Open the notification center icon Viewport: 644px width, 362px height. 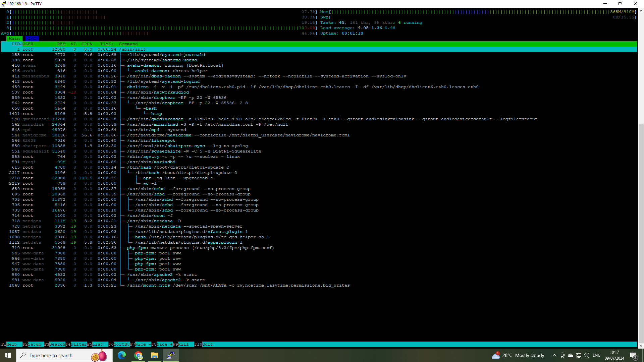633,355
